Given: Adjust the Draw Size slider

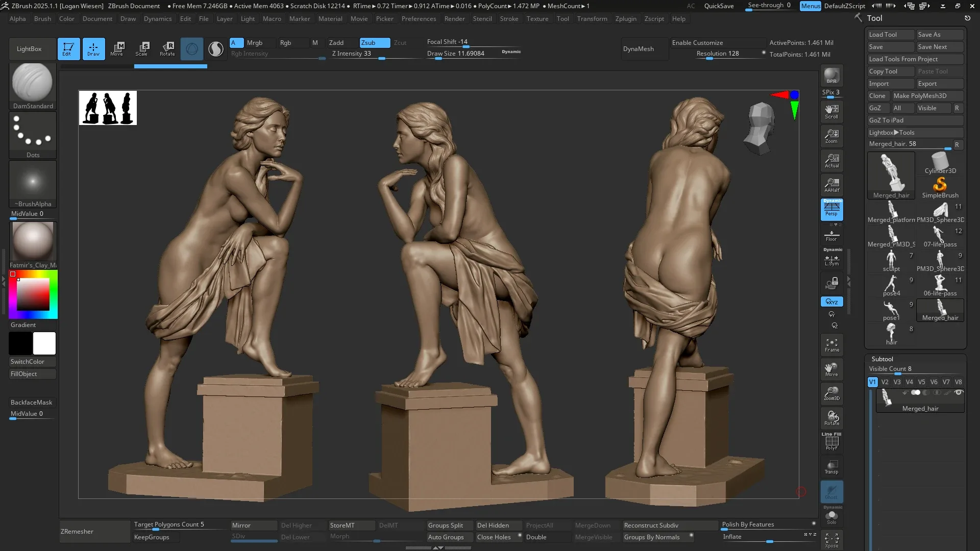Looking at the screenshot, I should coord(474,54).
